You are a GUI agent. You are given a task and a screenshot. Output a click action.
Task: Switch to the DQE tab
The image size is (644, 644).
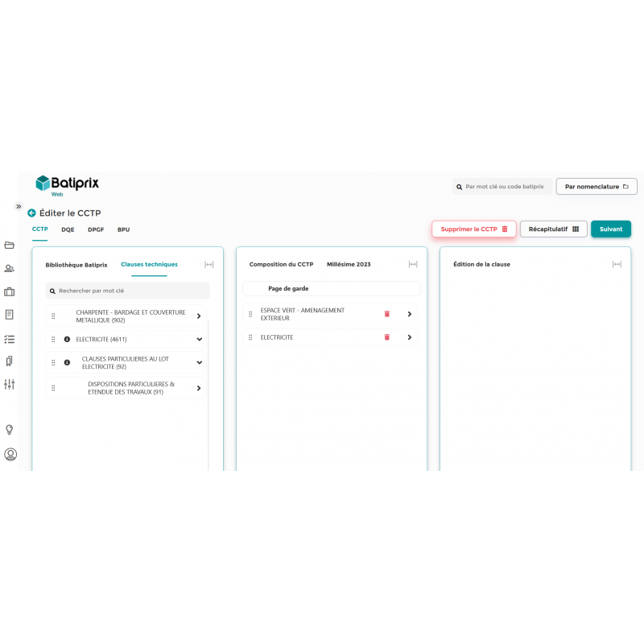(x=68, y=229)
